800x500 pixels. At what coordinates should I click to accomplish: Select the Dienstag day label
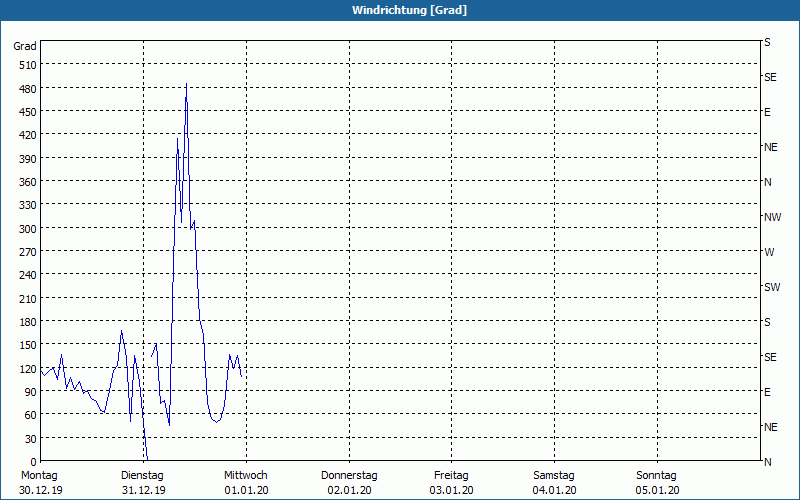(142, 475)
